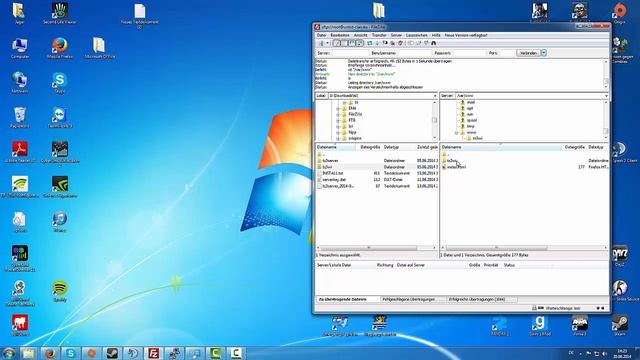Sort local files by Dateiname column header
The image size is (640, 360).
[x=336, y=147]
